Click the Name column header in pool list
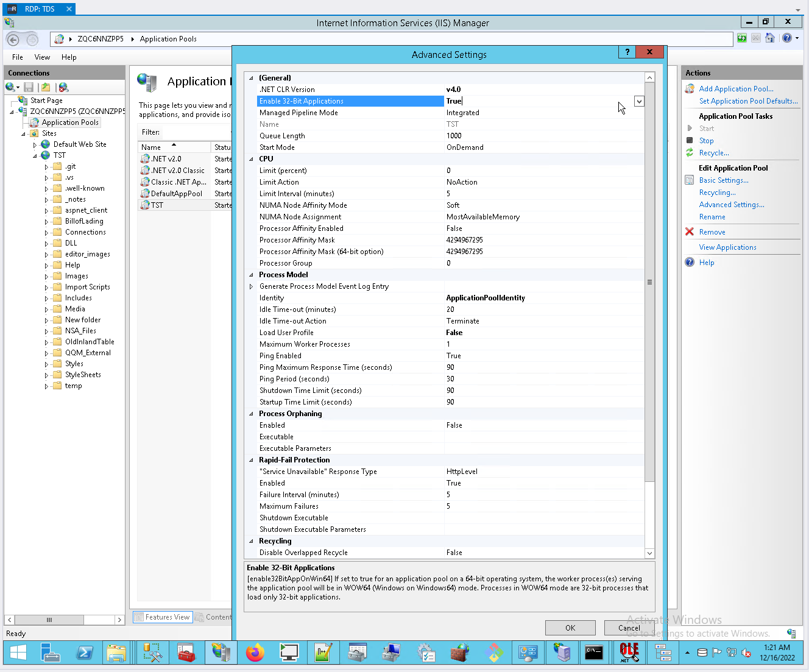The height and width of the screenshot is (672, 809). pos(174,147)
